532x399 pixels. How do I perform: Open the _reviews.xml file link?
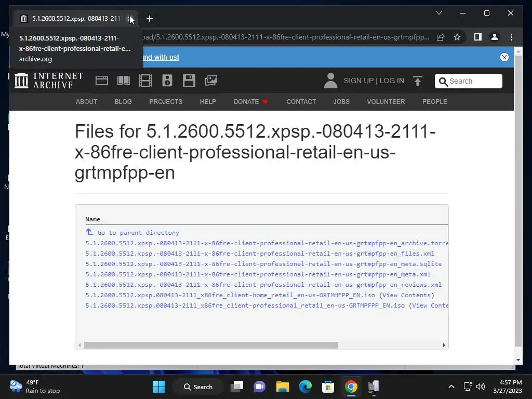click(263, 285)
